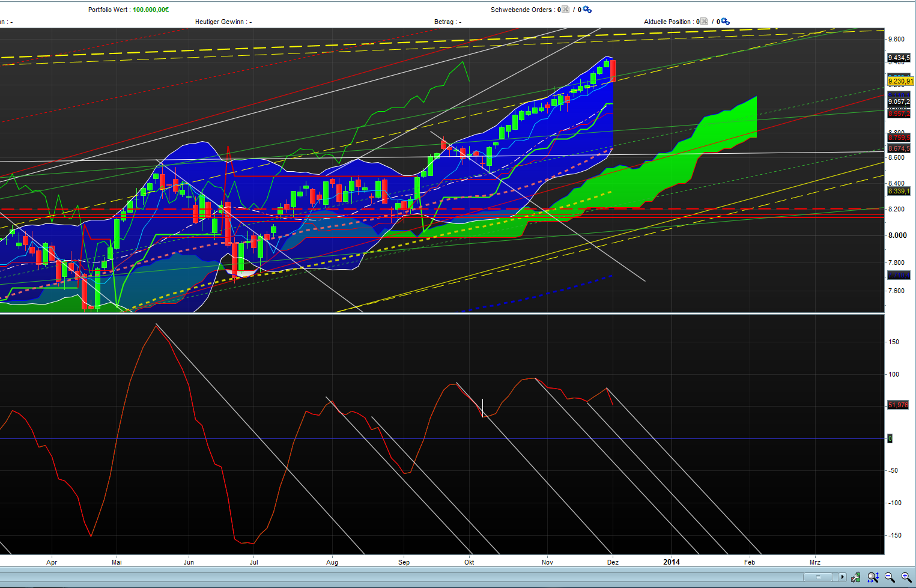The width and height of the screenshot is (916, 588).
Task: Zoom out using the minus magnifier
Action: pyautogui.click(x=890, y=577)
